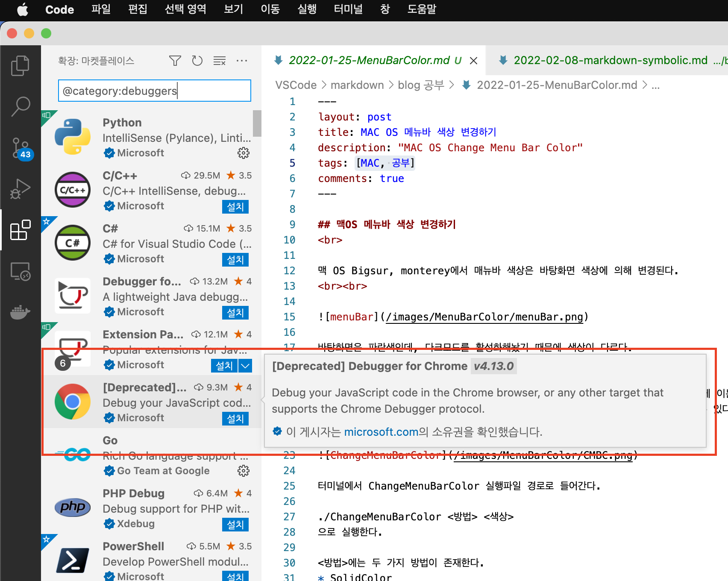Viewport: 728px width, 581px height.
Task: Select the Python extension title
Action: [122, 123]
